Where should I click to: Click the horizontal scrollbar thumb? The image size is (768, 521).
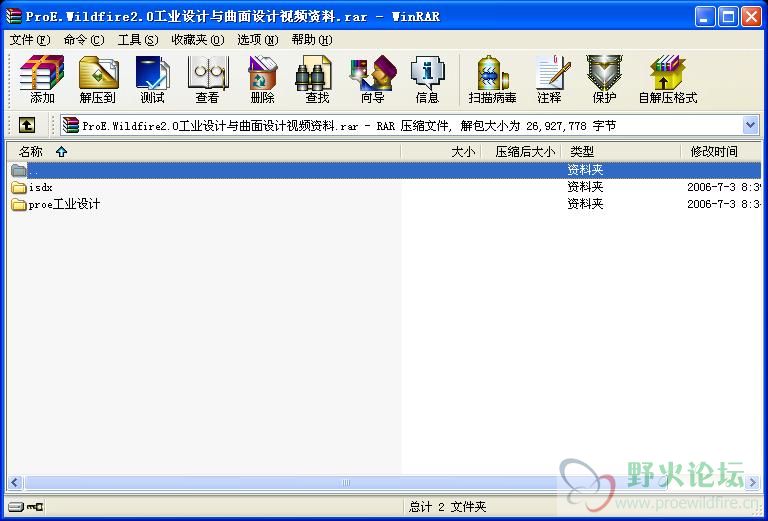click(345, 483)
